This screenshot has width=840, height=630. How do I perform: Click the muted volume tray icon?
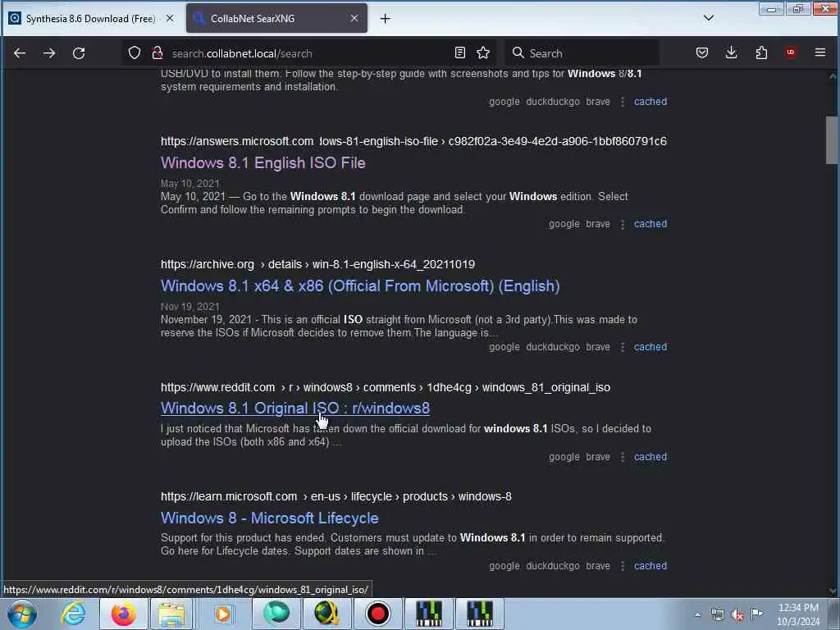(x=737, y=615)
